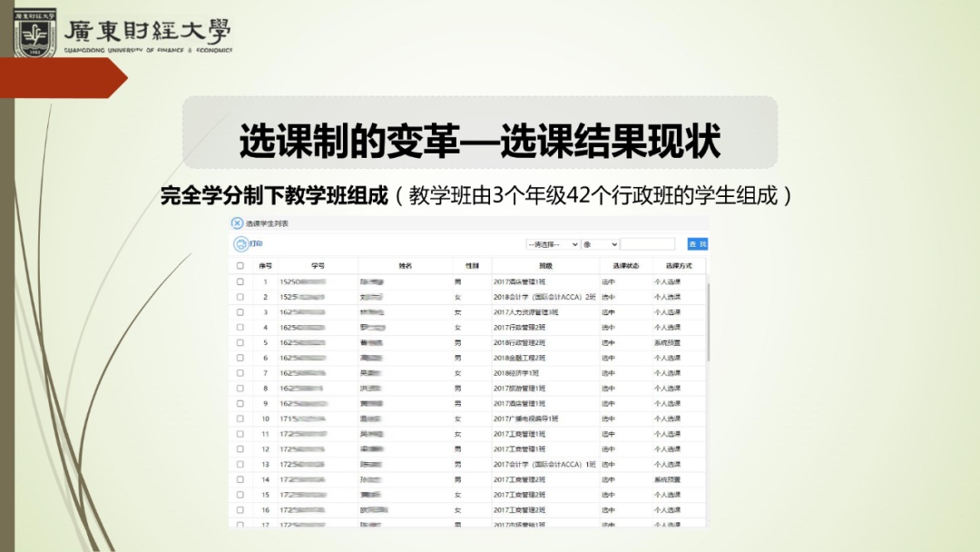Viewport: 980px width, 552px height.
Task: Sort by the 学号 column header
Action: [318, 266]
